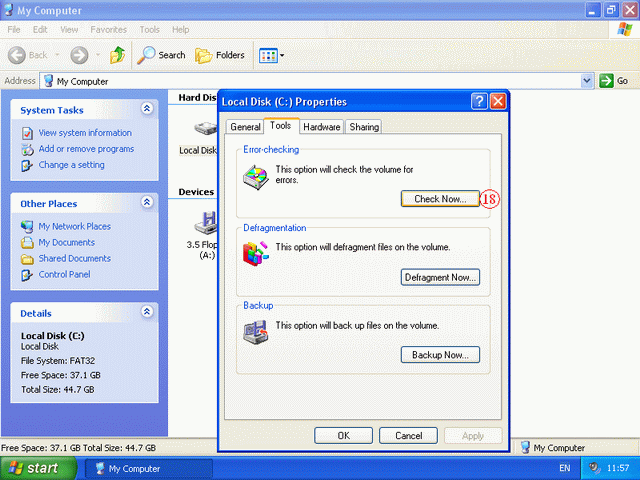Viewport: 640px width, 480px height.
Task: Click My Computer taskbar button
Action: click(x=149, y=469)
